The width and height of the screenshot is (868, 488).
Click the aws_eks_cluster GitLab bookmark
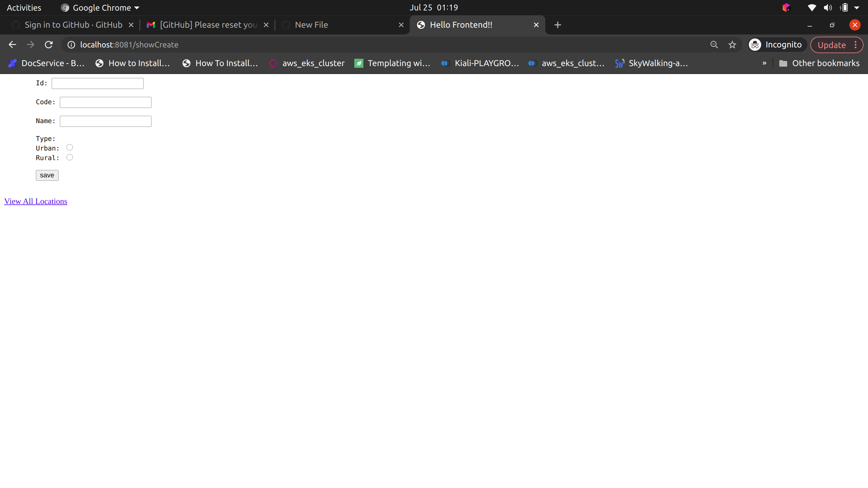pos(307,63)
